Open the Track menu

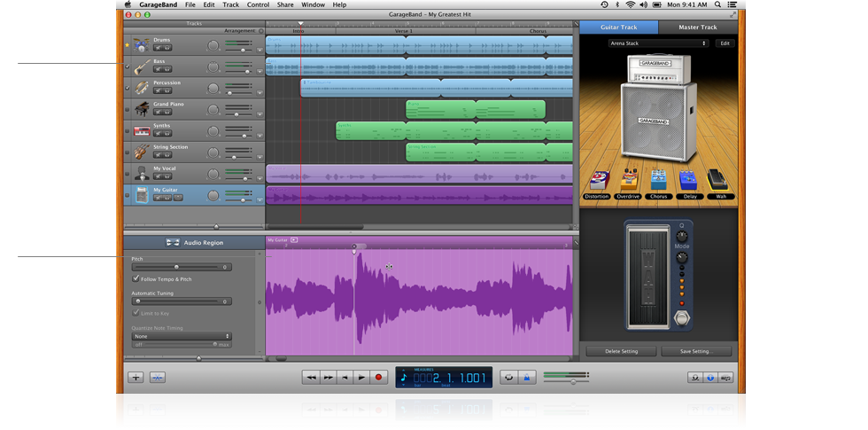230,4
